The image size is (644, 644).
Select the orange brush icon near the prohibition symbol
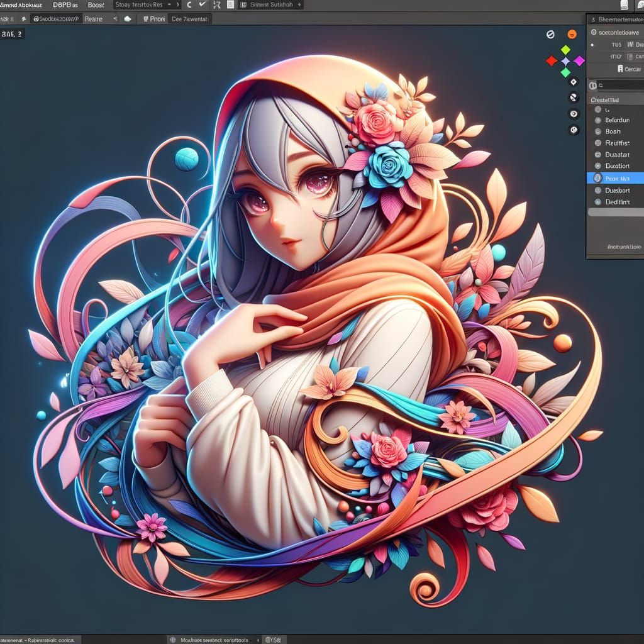click(572, 34)
